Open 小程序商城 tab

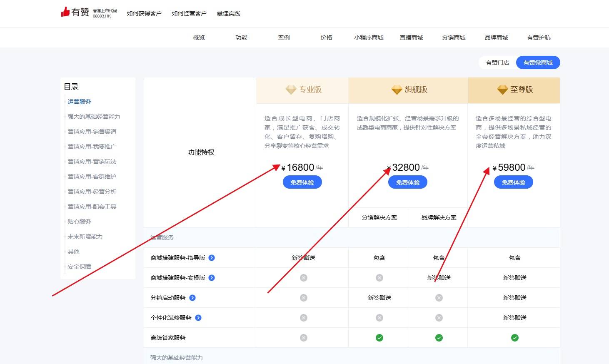tap(369, 37)
